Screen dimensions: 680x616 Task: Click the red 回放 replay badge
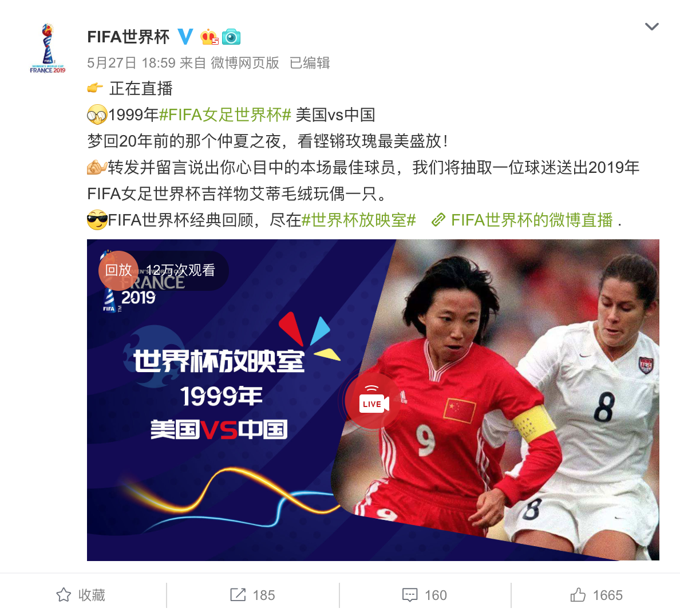click(x=118, y=270)
